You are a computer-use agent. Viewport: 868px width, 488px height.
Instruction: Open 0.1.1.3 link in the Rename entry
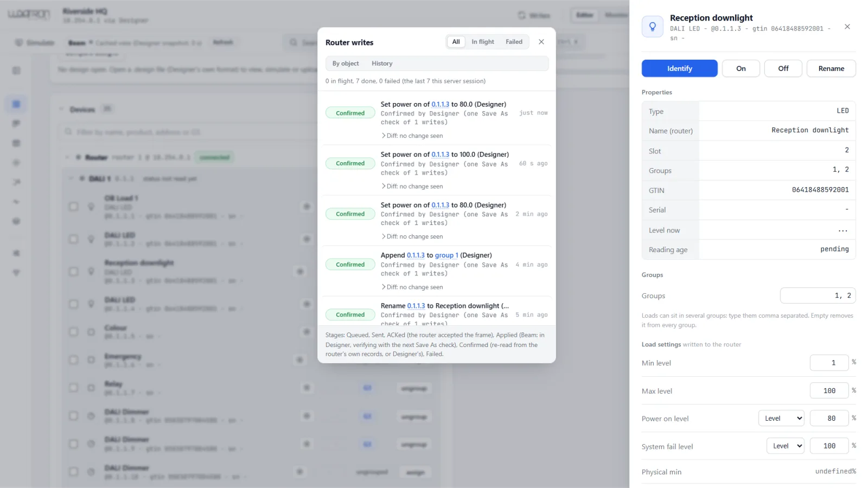[x=416, y=306]
